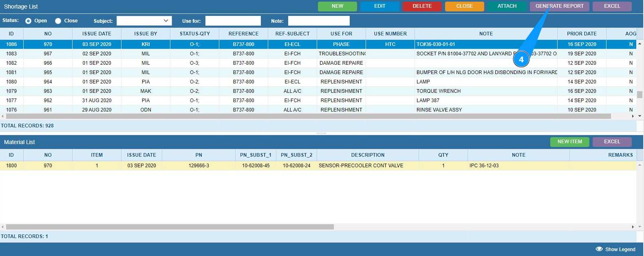
Task: Click Shortage List scroll right arrow
Action: point(633,116)
